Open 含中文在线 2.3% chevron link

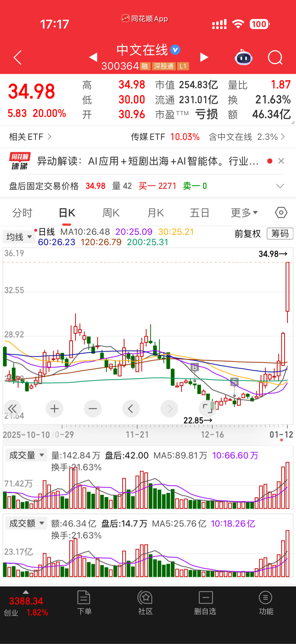(x=247, y=137)
